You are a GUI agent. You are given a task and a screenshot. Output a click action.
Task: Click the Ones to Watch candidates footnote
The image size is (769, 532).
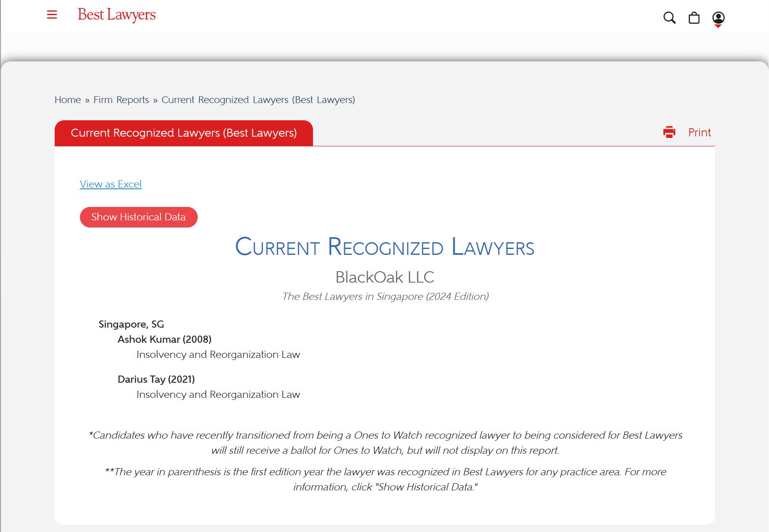click(385, 443)
